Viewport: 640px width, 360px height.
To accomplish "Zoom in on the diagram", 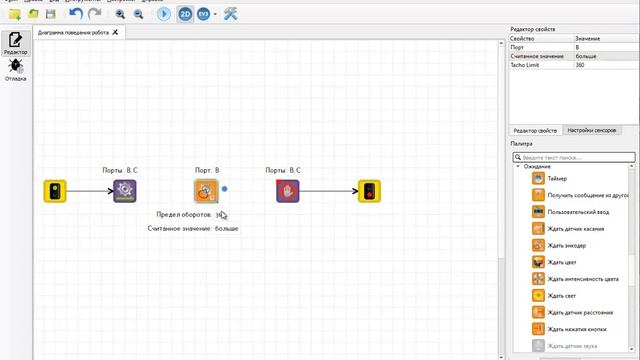I will click(120, 14).
